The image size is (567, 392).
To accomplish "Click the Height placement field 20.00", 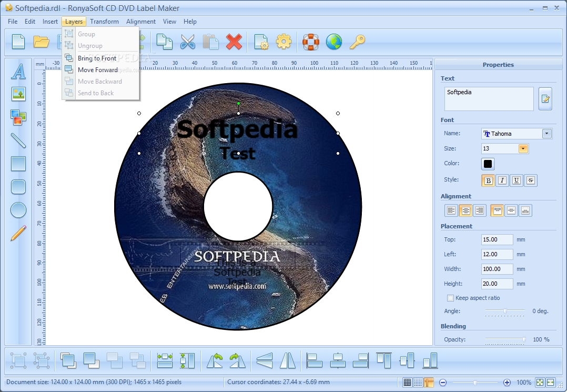I will click(497, 284).
